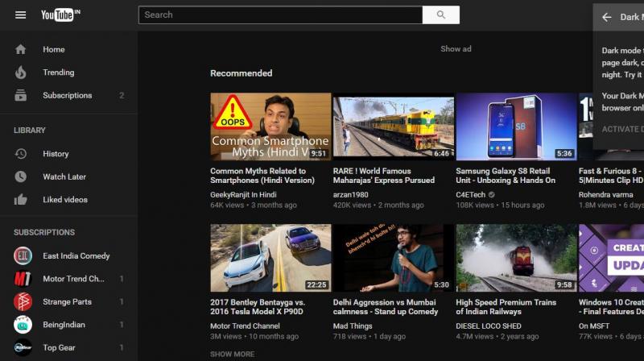
Task: Open Watch Later in the library
Action: point(68,176)
